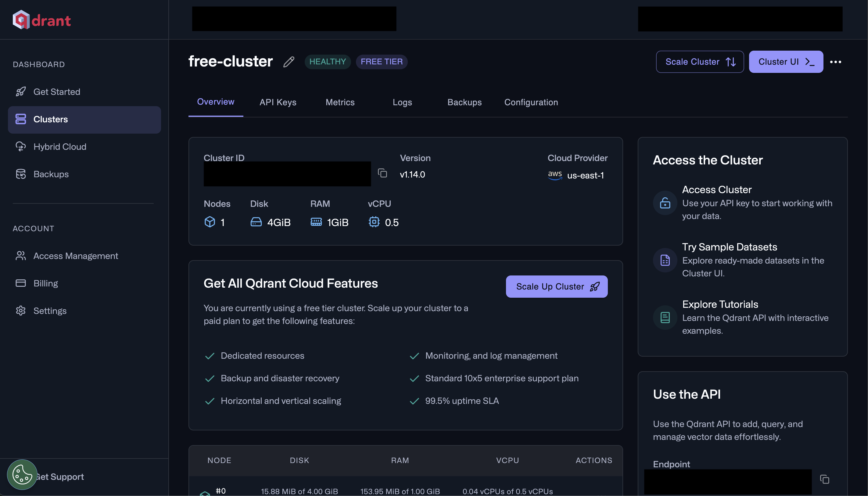Click the Qdrant logo
Image resolution: width=868 pixels, height=496 pixels.
pyautogui.click(x=41, y=20)
